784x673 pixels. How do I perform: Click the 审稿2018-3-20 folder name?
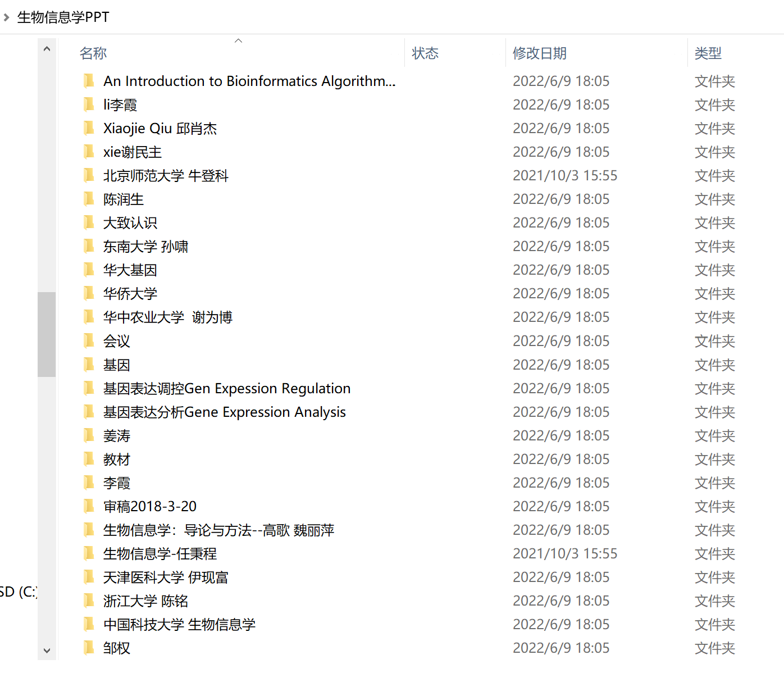click(150, 506)
